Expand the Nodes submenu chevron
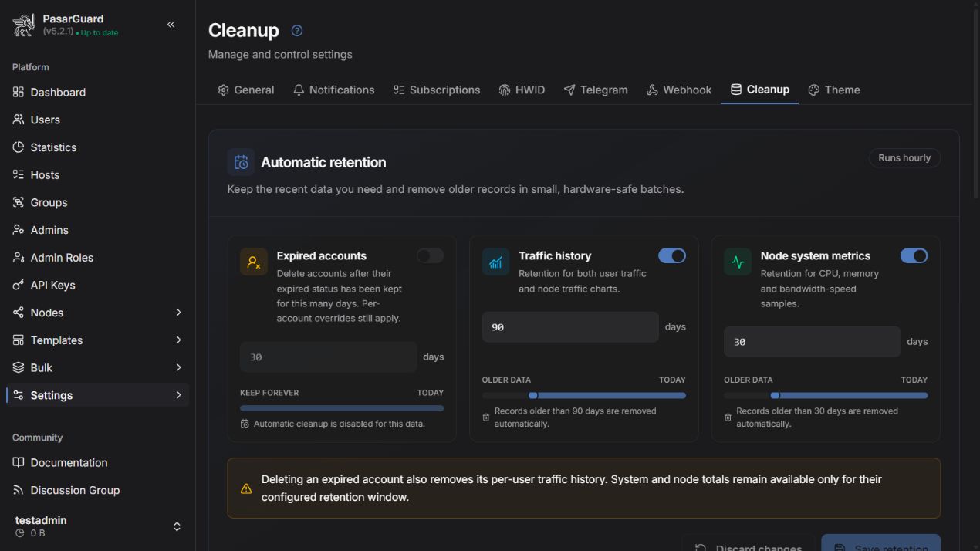This screenshot has width=980, height=551. tap(178, 313)
